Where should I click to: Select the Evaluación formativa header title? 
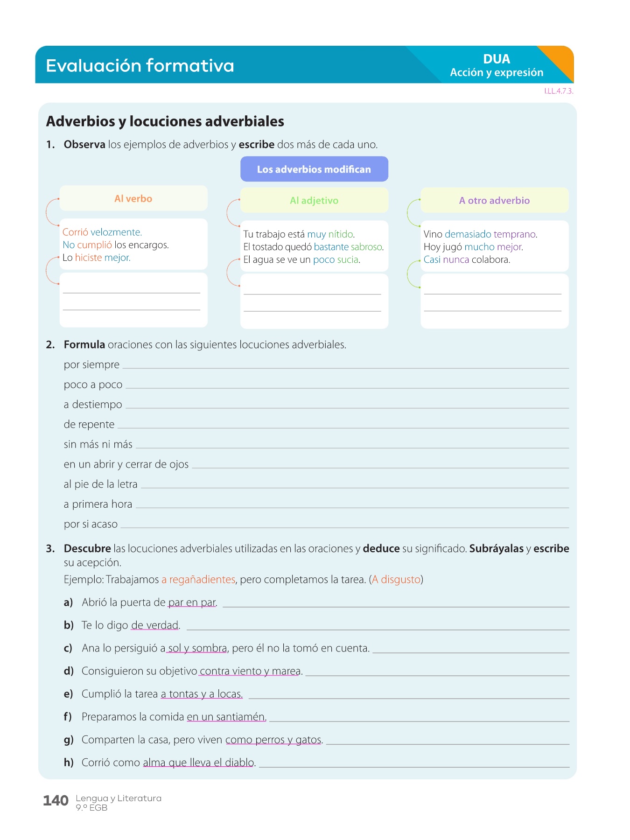(140, 66)
